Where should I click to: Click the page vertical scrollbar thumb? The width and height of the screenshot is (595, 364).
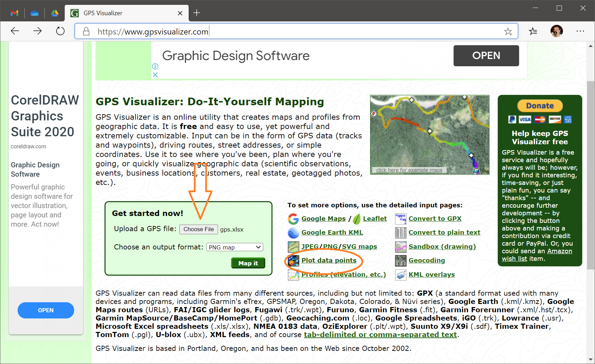click(x=591, y=175)
